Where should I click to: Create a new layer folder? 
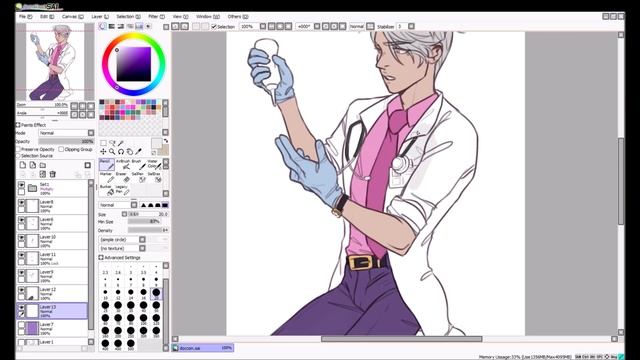[42, 165]
